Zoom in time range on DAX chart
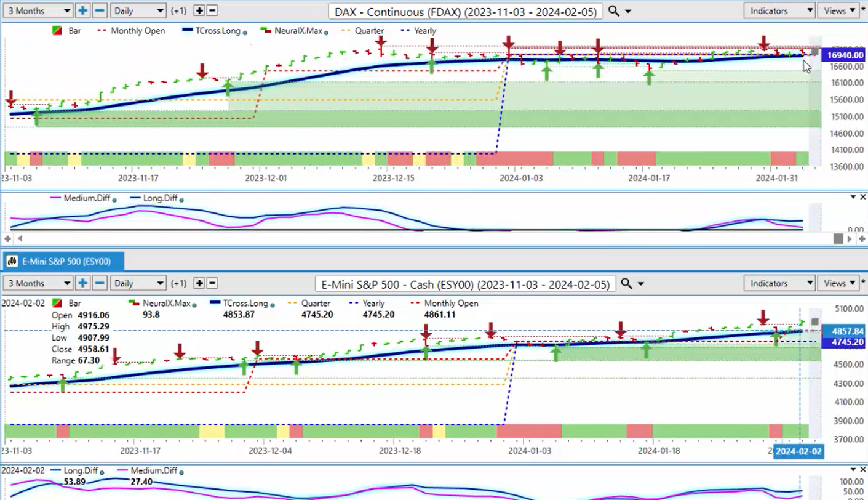The width and height of the screenshot is (868, 500). click(x=82, y=10)
